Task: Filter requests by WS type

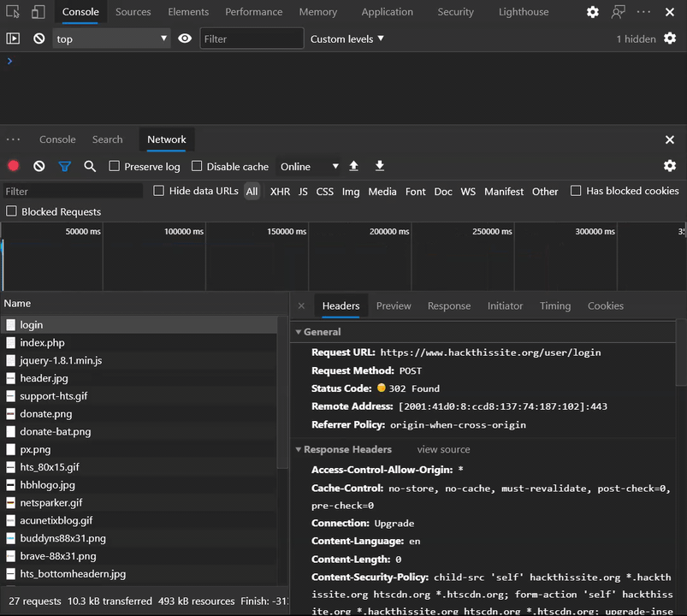Action: pyautogui.click(x=468, y=192)
